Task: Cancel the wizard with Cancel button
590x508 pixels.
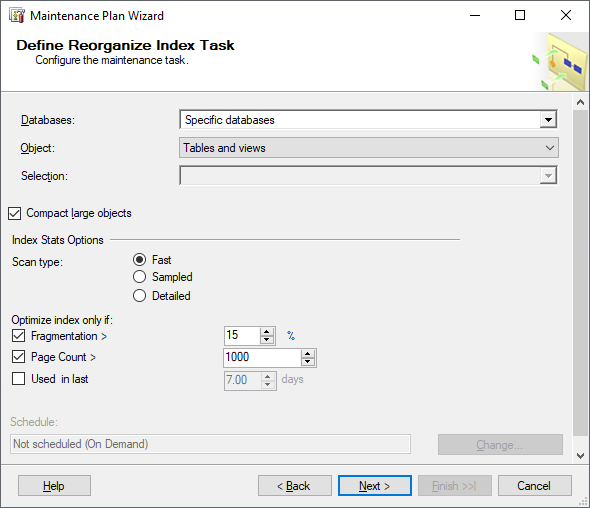Action: (535, 486)
